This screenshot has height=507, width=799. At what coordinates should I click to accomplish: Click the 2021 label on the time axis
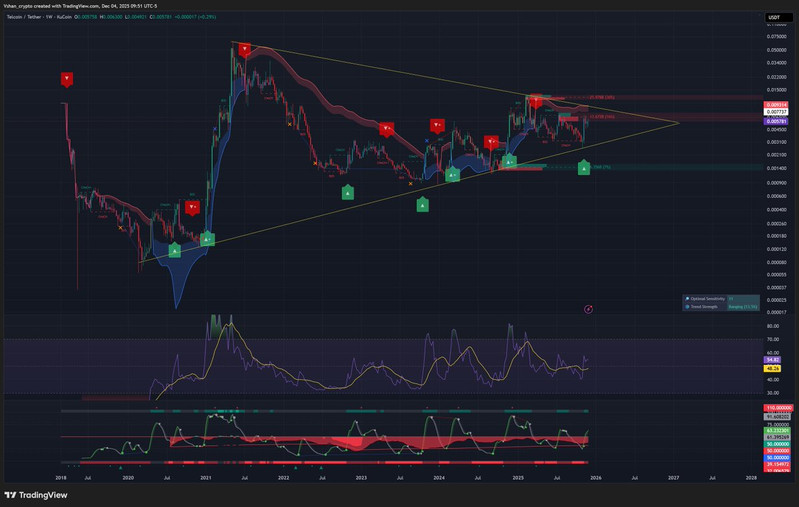tap(205, 479)
